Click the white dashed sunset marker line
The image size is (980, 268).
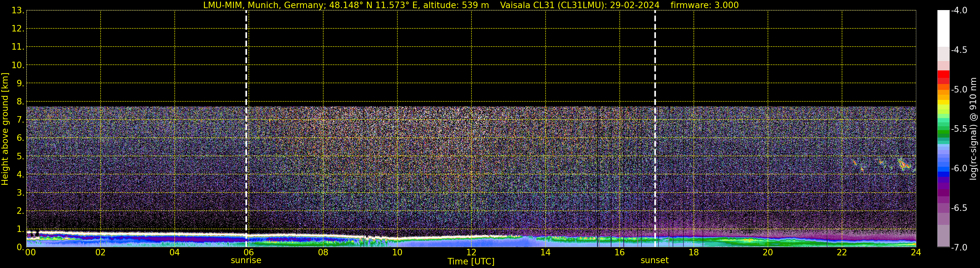(655, 129)
